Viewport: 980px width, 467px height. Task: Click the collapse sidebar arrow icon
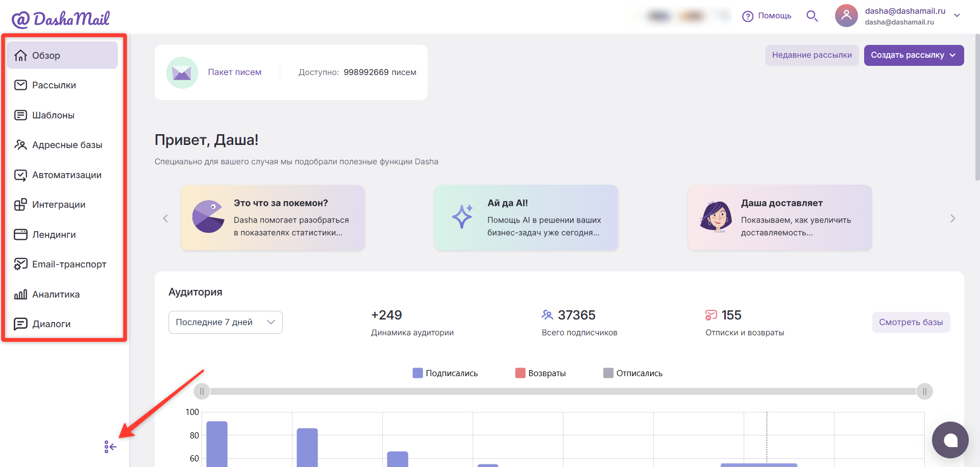coord(110,447)
